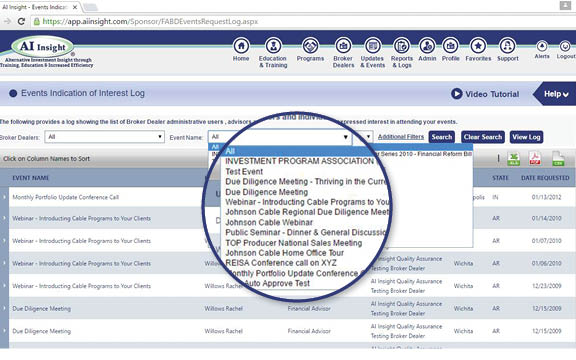Click the Logout power icon

tap(565, 46)
